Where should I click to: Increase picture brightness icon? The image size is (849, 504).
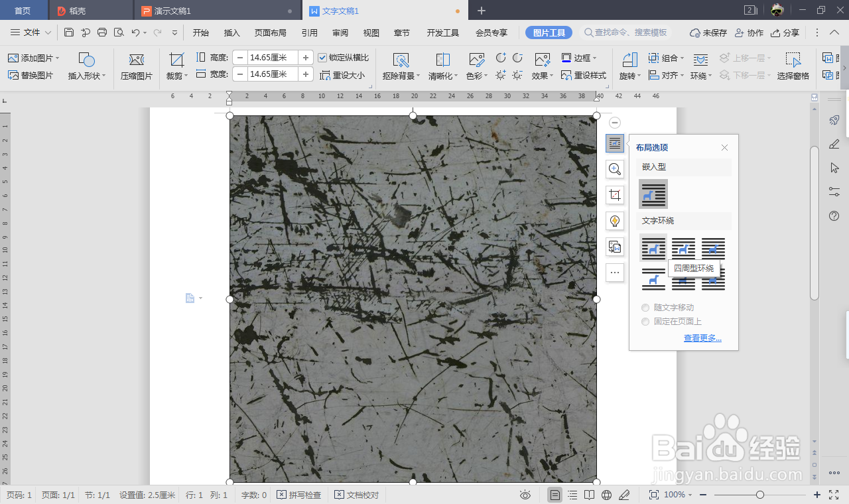click(501, 75)
